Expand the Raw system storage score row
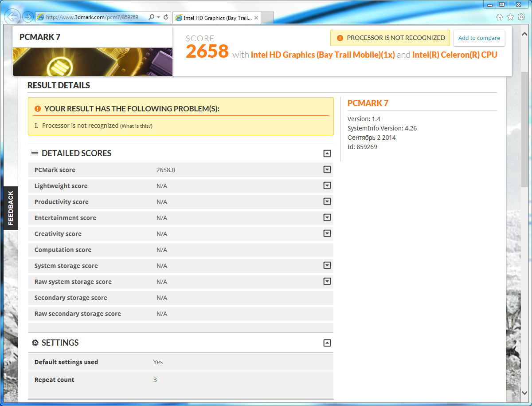532x406 pixels. 327,281
